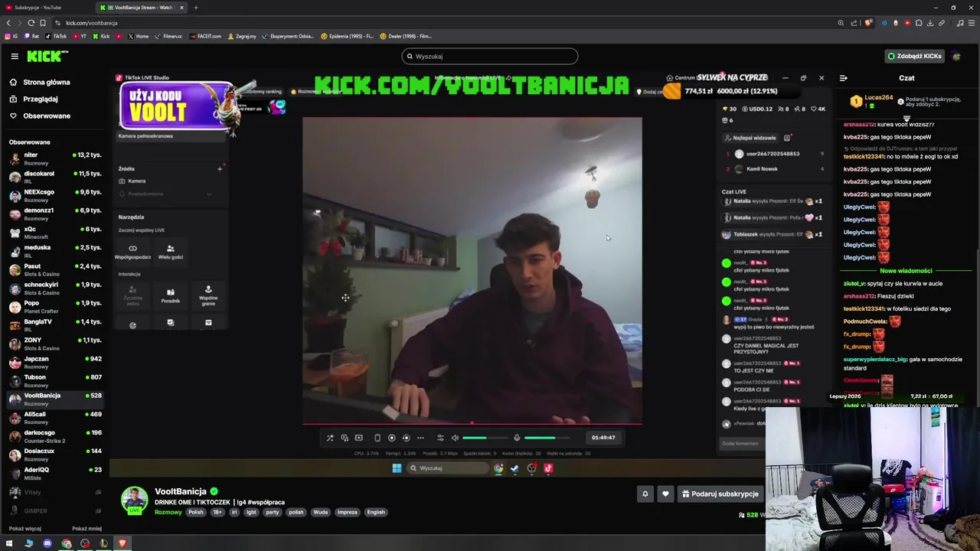Go back in browser history
Screen dimensions: 980x551
coord(8,23)
